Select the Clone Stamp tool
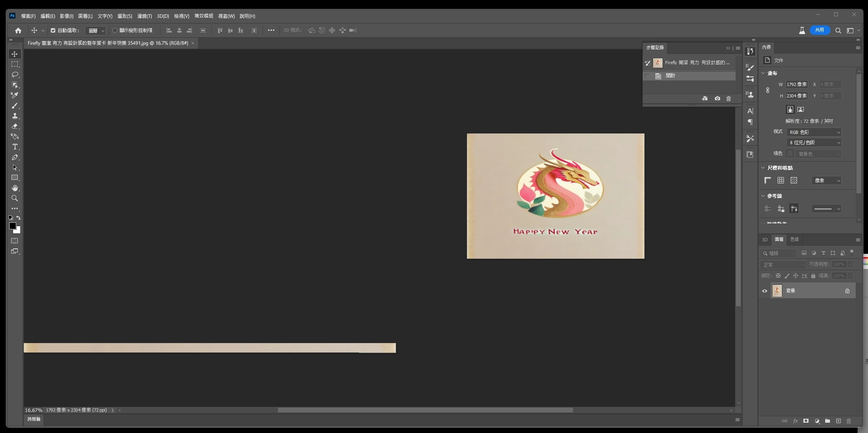Image resolution: width=868 pixels, height=433 pixels. point(15,116)
